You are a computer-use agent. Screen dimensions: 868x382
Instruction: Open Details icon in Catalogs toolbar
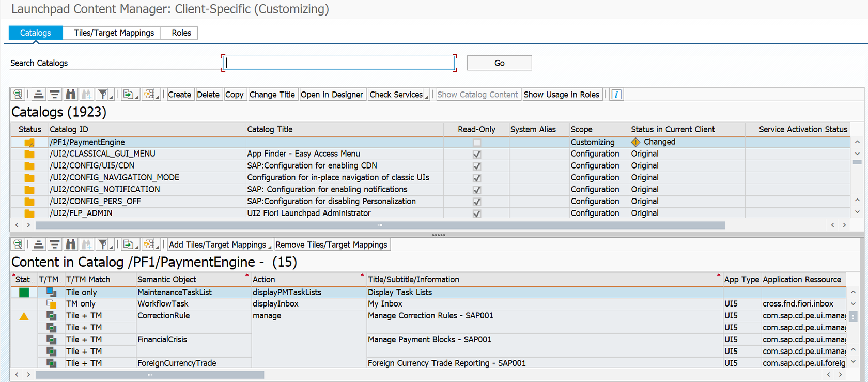point(18,95)
